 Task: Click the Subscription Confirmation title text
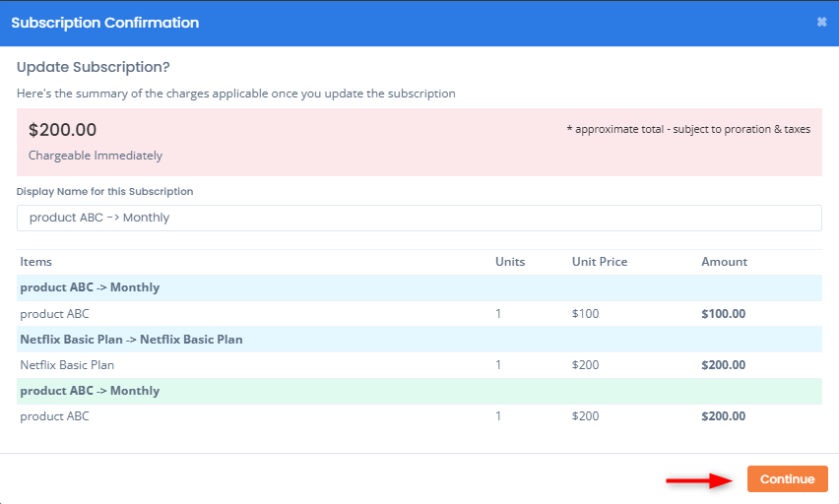click(104, 23)
